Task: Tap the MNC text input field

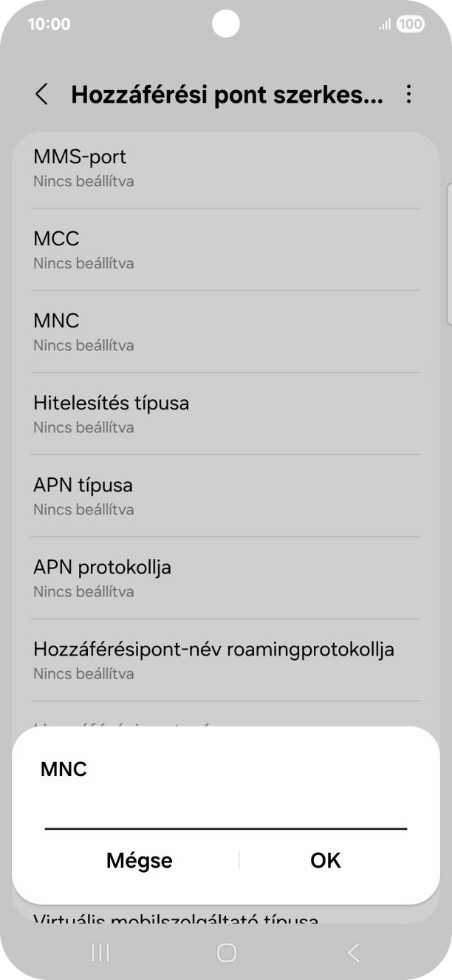Action: pyautogui.click(x=226, y=820)
